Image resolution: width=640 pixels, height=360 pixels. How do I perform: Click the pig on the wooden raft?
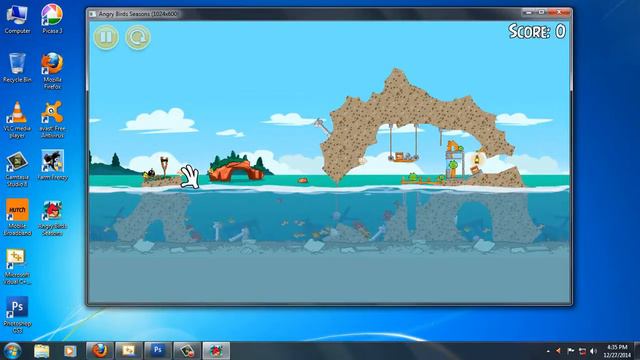[413, 177]
